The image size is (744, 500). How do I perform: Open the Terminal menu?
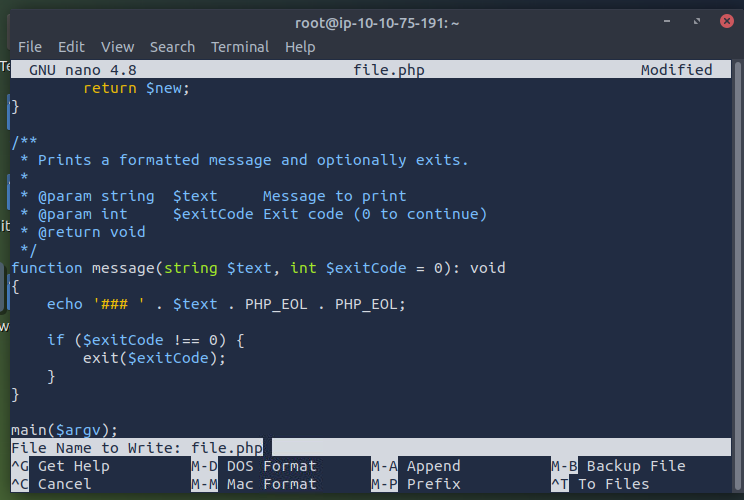(x=240, y=47)
